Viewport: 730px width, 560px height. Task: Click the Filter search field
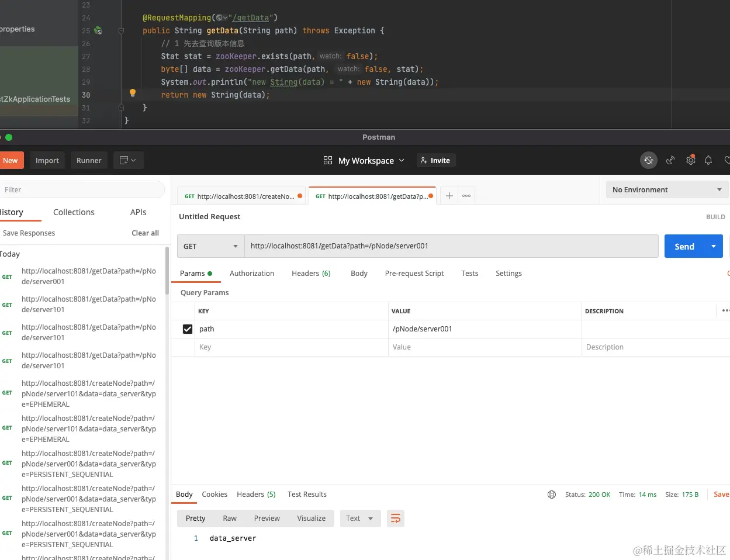tap(82, 189)
